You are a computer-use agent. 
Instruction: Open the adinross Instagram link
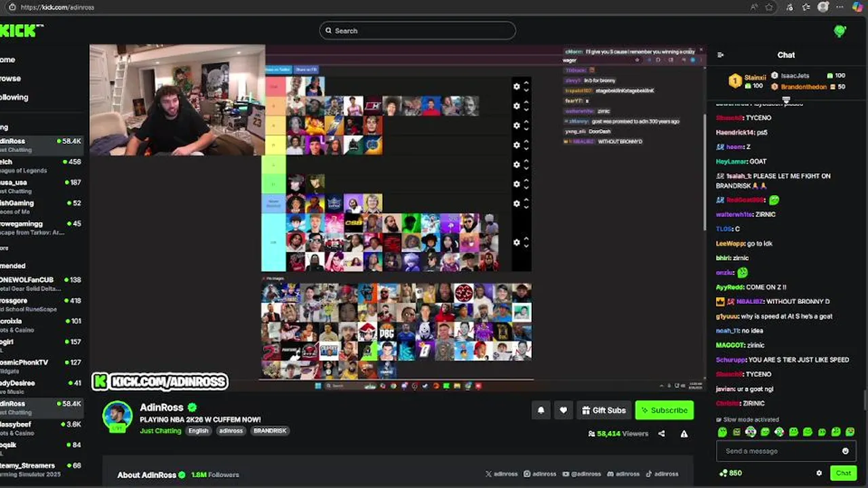[x=539, y=474]
